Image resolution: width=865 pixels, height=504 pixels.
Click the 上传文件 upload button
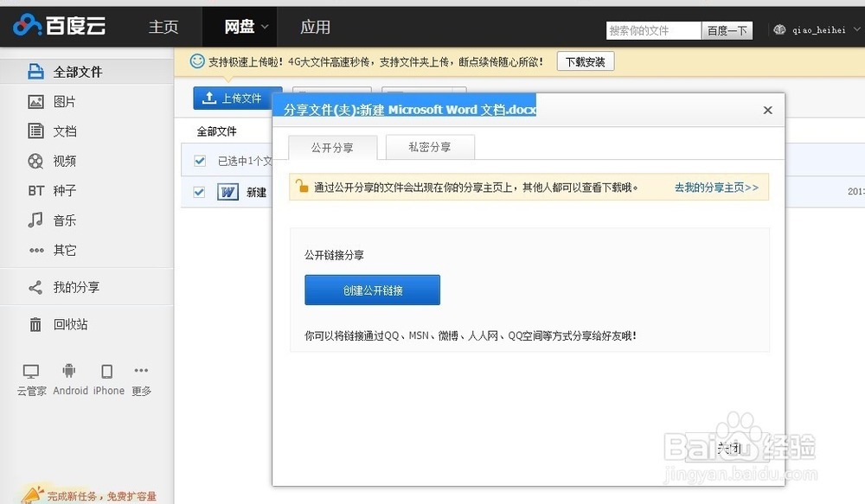point(238,99)
